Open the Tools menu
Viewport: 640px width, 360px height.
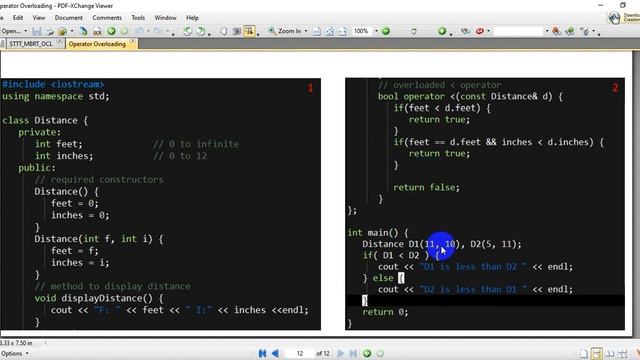tap(138, 18)
